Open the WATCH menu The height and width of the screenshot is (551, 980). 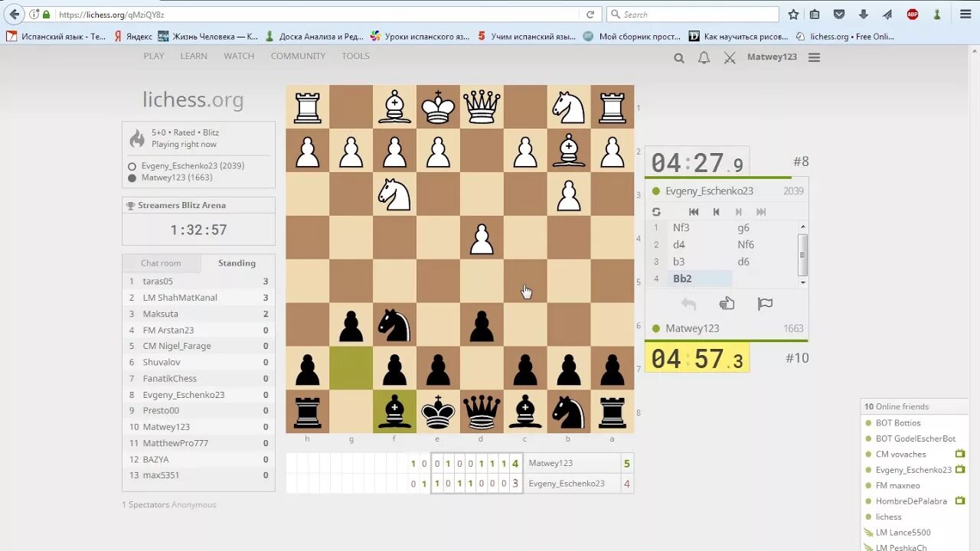click(x=239, y=56)
